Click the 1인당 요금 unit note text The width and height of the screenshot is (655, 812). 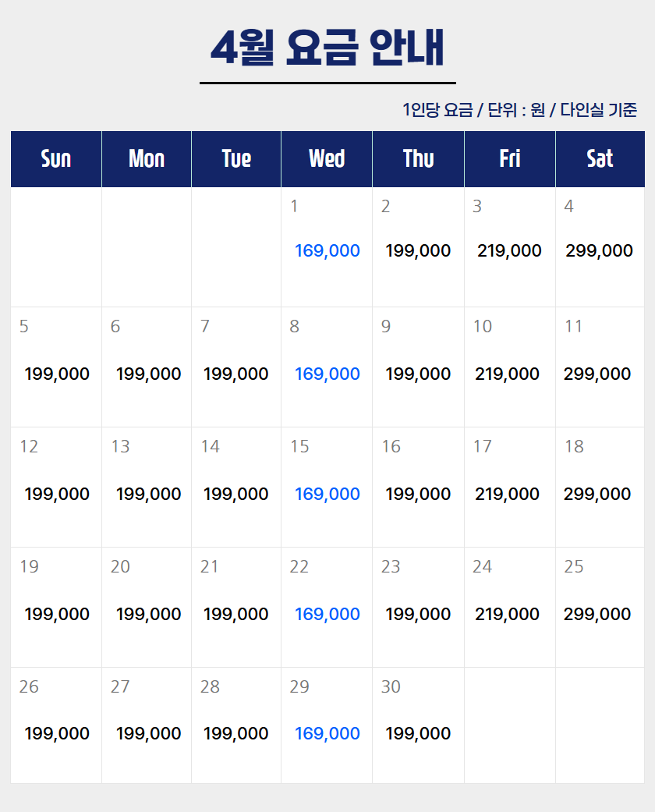click(519, 110)
